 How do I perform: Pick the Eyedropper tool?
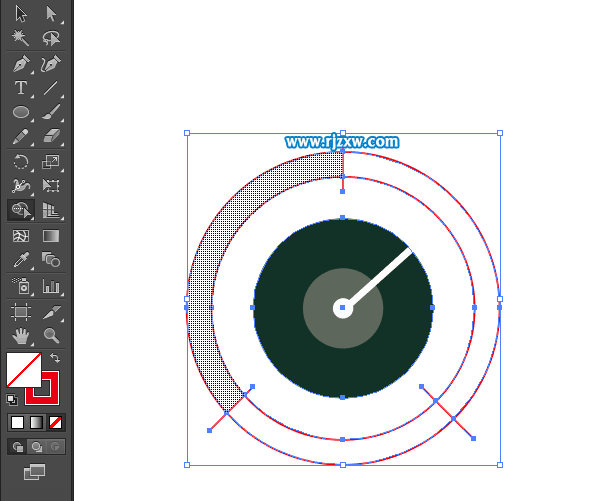[x=21, y=260]
